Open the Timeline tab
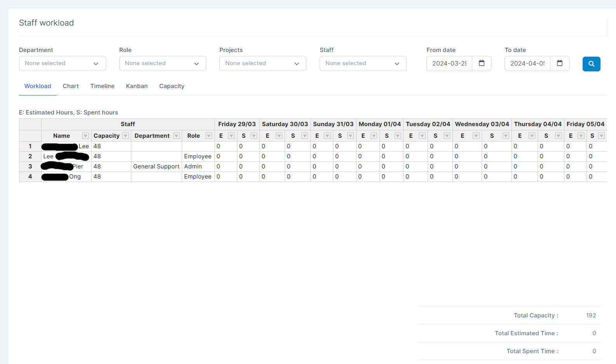The width and height of the screenshot is (616, 364). pyautogui.click(x=103, y=86)
